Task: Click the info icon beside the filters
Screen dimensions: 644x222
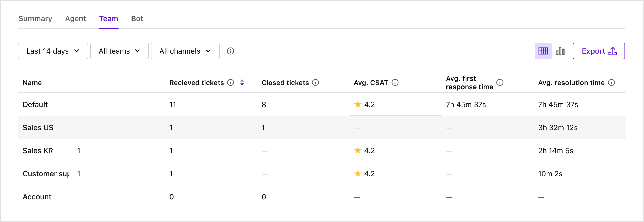Action: [x=230, y=51]
